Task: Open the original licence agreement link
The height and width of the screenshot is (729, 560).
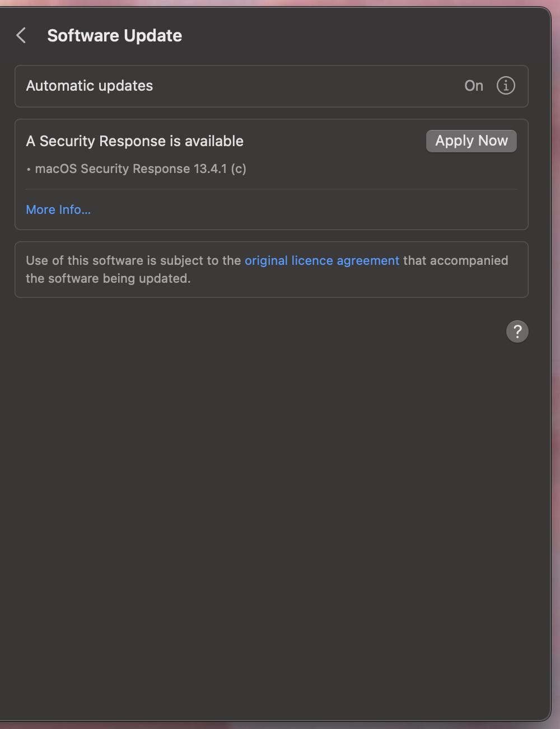Action: (x=322, y=260)
